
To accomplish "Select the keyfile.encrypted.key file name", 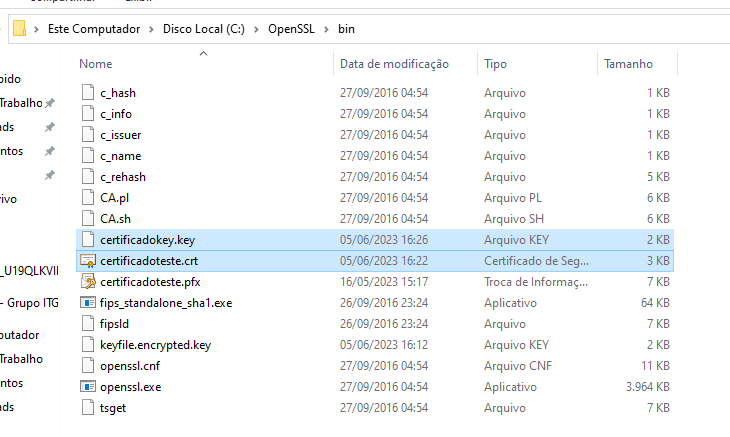I will [155, 345].
